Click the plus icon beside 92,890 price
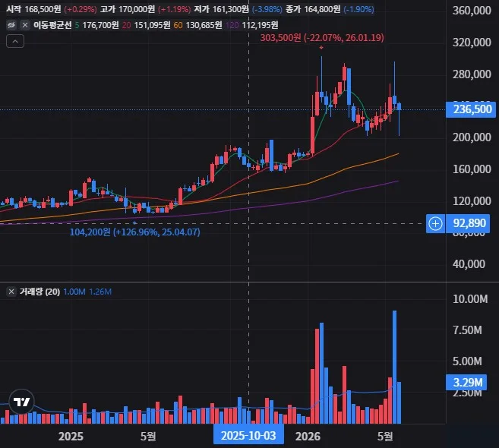This screenshot has height=448, width=499. pos(435,223)
